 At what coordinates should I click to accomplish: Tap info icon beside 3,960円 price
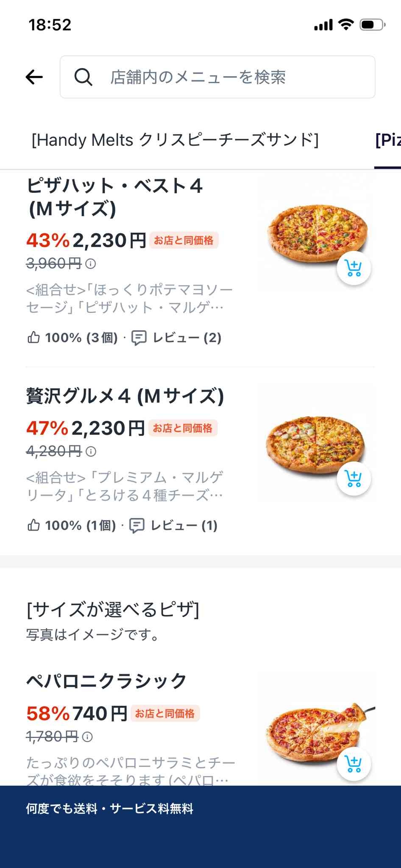(x=91, y=264)
